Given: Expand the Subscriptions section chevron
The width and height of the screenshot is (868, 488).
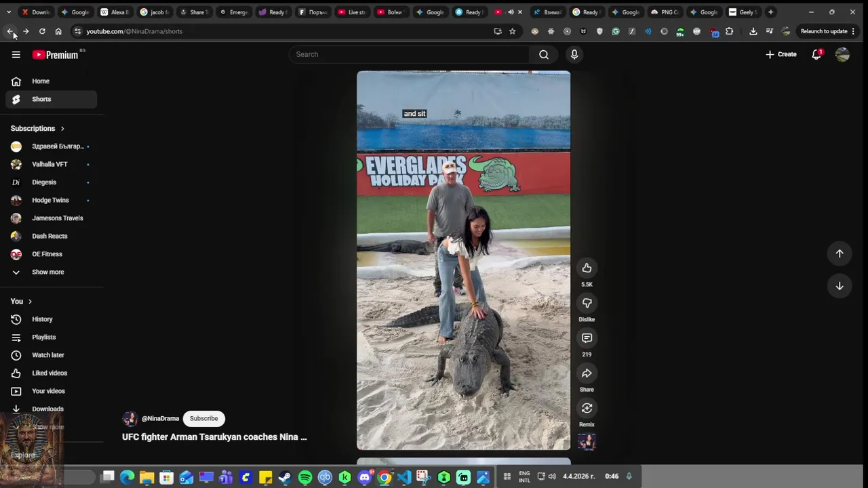Looking at the screenshot, I should point(62,129).
